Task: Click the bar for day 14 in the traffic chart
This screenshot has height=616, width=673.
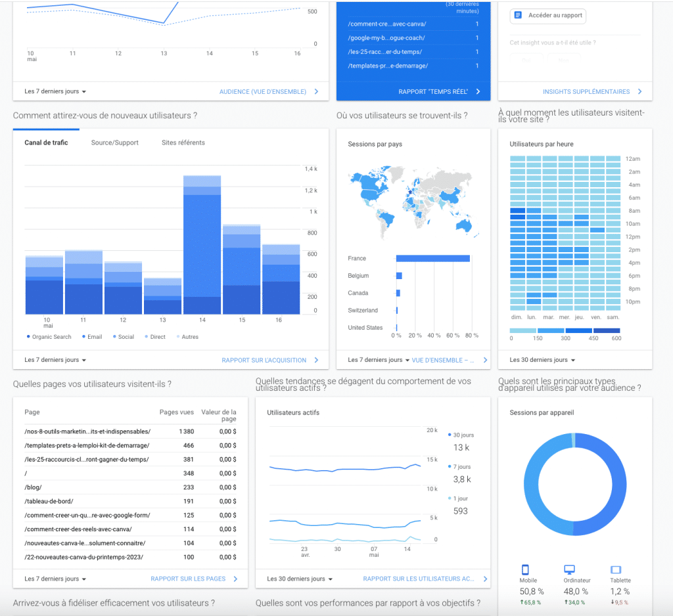Action: click(202, 244)
